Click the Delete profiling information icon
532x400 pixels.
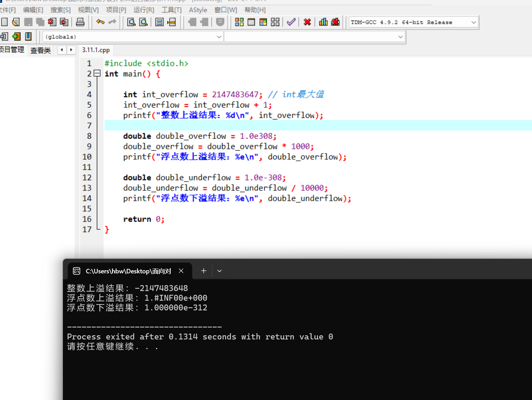click(x=335, y=22)
